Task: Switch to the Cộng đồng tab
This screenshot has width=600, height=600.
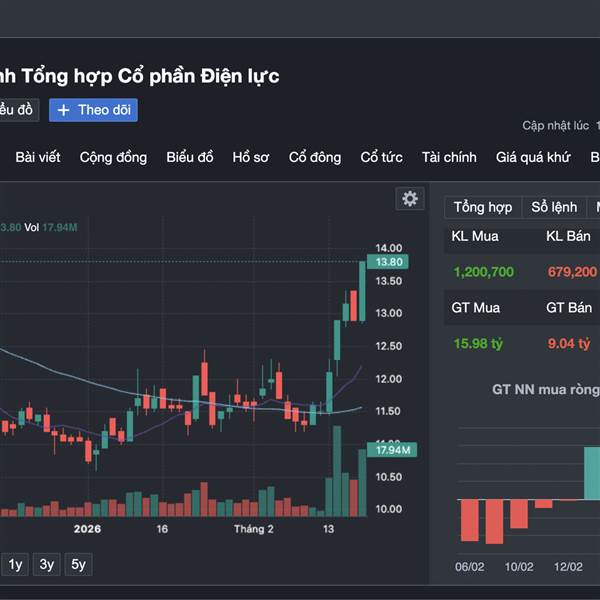Action: tap(113, 157)
